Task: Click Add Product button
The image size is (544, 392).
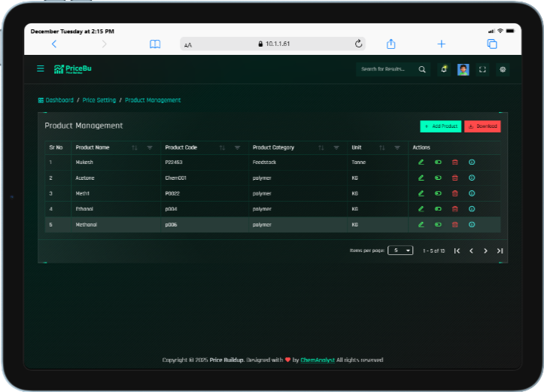Action: click(441, 126)
